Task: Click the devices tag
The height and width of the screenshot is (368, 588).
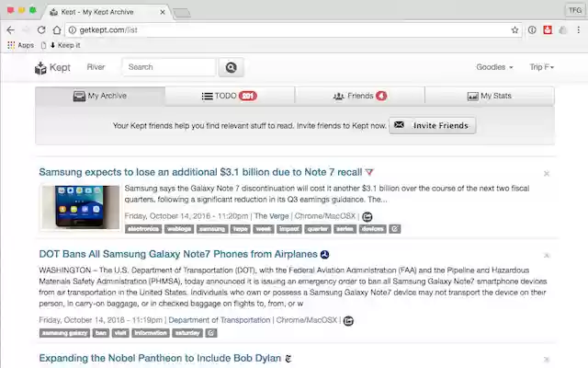Action: (x=373, y=229)
